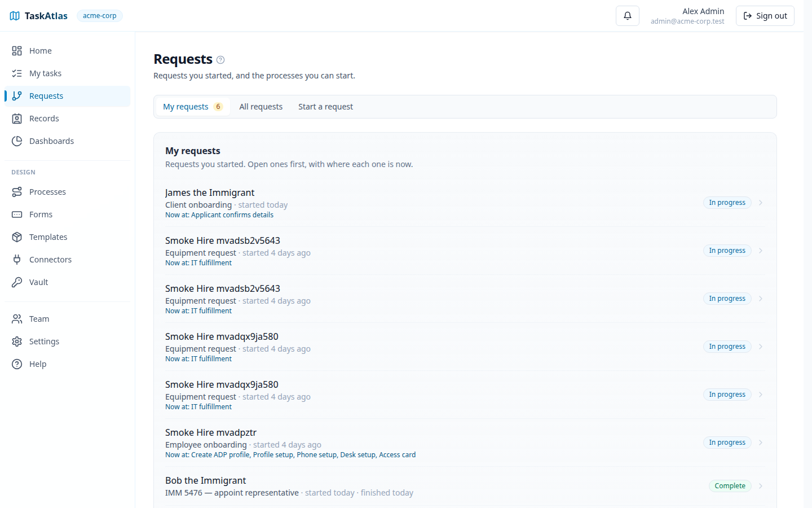The height and width of the screenshot is (508, 812).
Task: Click the acme-corp workspace badge
Action: click(x=100, y=16)
